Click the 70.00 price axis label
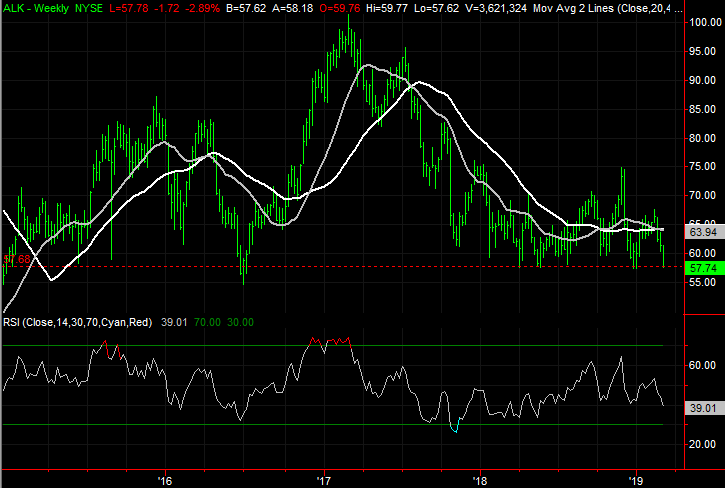The image size is (725, 488). tap(703, 195)
